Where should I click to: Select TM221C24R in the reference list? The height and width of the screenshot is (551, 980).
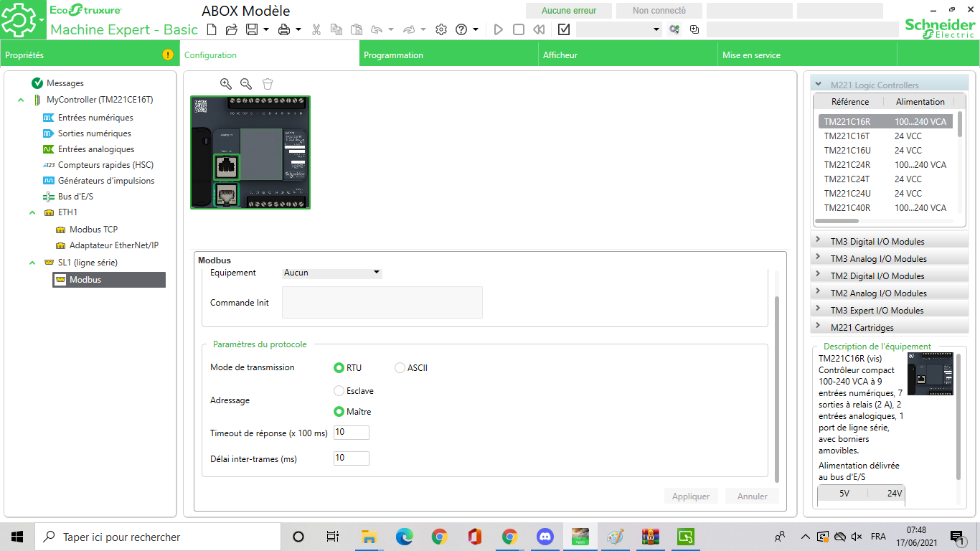(847, 165)
